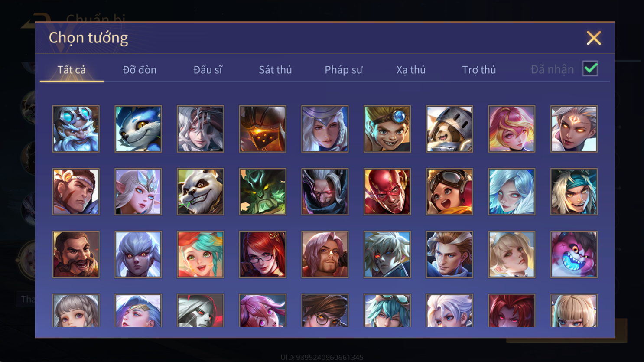This screenshot has height=362, width=644.
Task: Select the red-masked Flash hero
Action: pos(387,192)
